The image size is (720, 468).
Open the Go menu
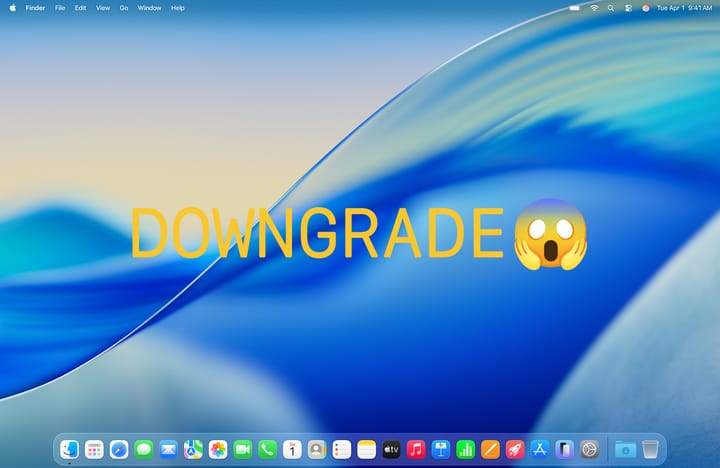pyautogui.click(x=124, y=8)
